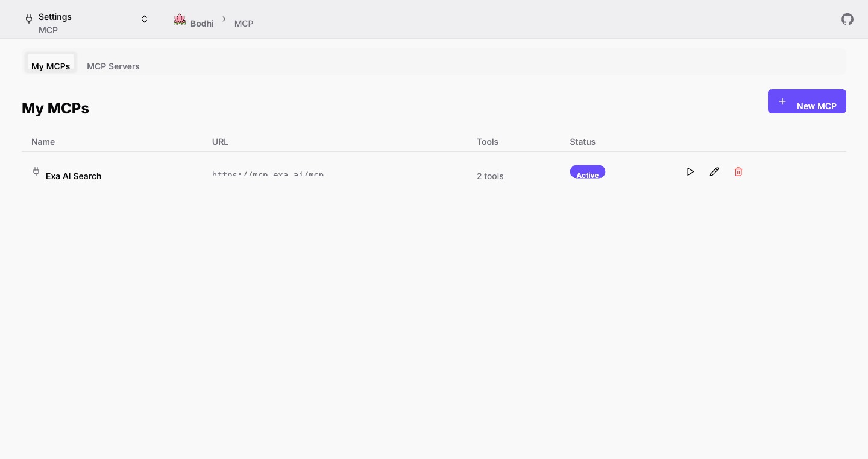Click the Exa AI Search name
The height and width of the screenshot is (459, 868).
[x=74, y=176]
